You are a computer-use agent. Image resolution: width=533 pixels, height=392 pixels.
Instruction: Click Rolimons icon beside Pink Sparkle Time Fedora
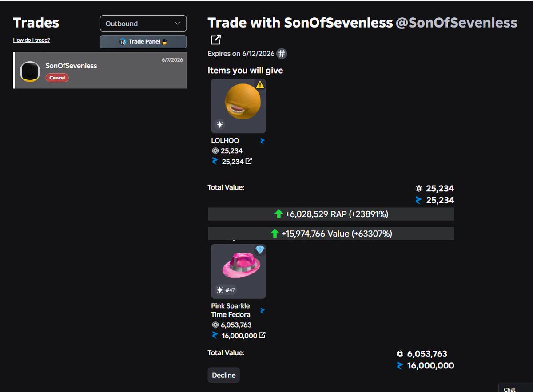tap(262, 311)
